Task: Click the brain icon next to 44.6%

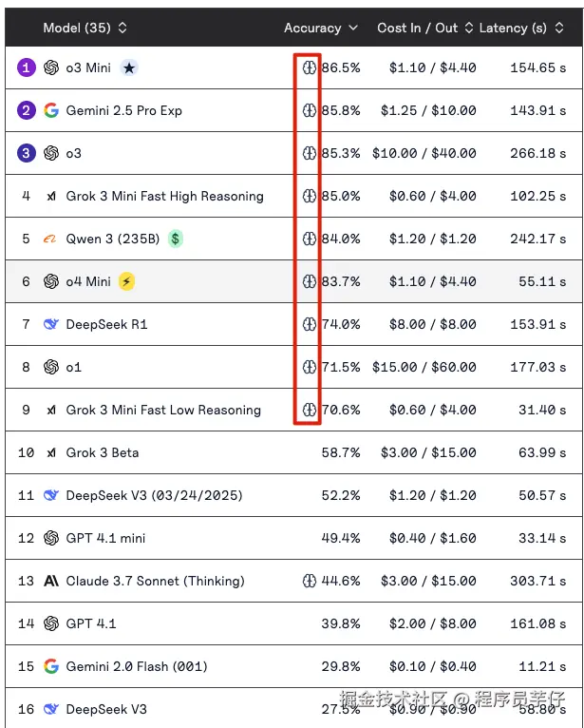Action: pyautogui.click(x=309, y=581)
